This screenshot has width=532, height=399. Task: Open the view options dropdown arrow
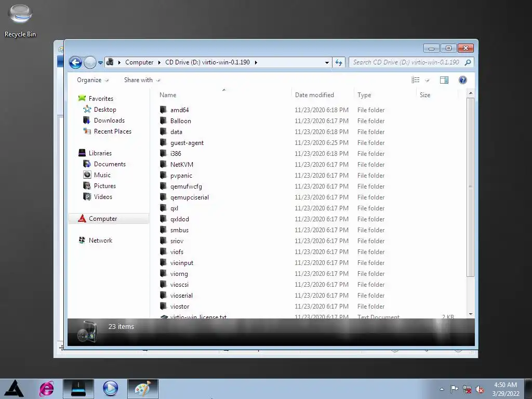click(x=427, y=81)
